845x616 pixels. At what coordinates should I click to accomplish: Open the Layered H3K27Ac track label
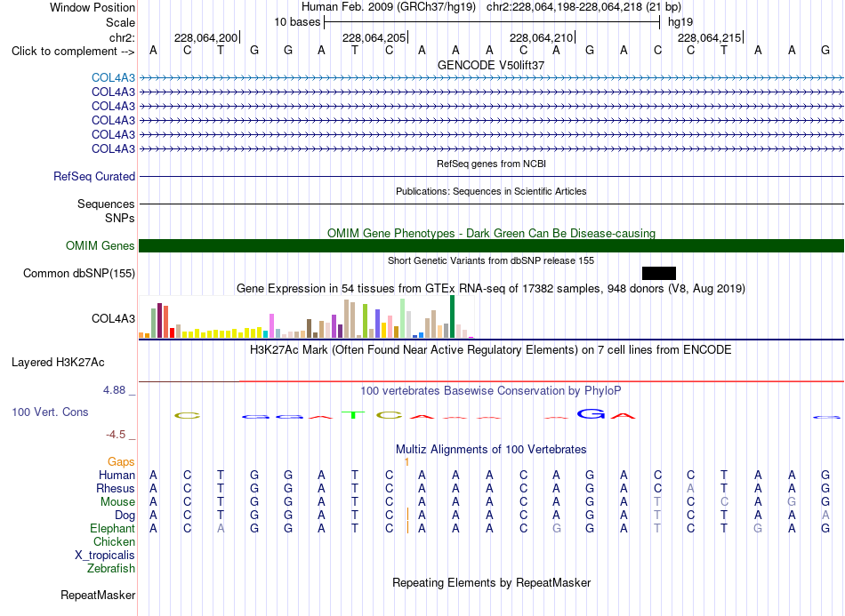(58, 362)
